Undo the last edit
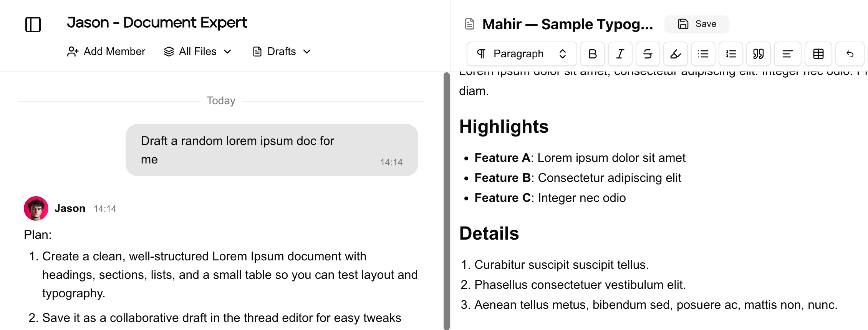 [x=850, y=54]
